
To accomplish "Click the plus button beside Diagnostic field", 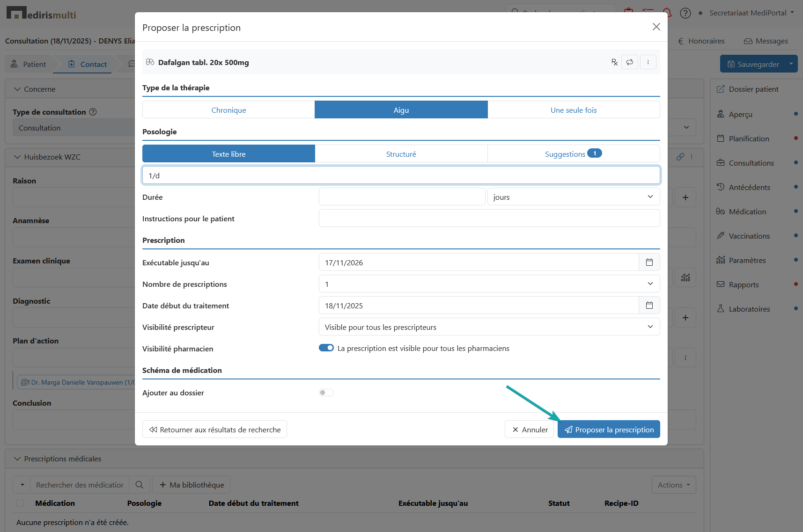I will (685, 318).
